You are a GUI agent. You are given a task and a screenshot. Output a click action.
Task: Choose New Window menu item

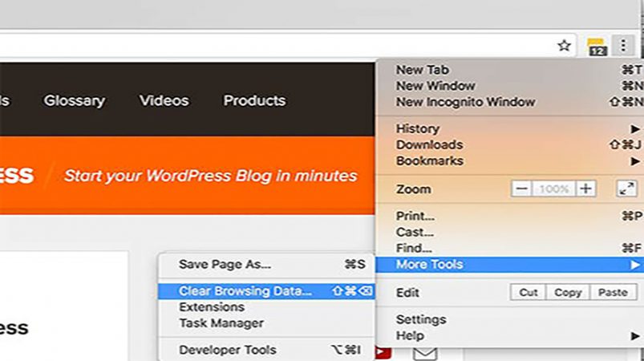509,86
